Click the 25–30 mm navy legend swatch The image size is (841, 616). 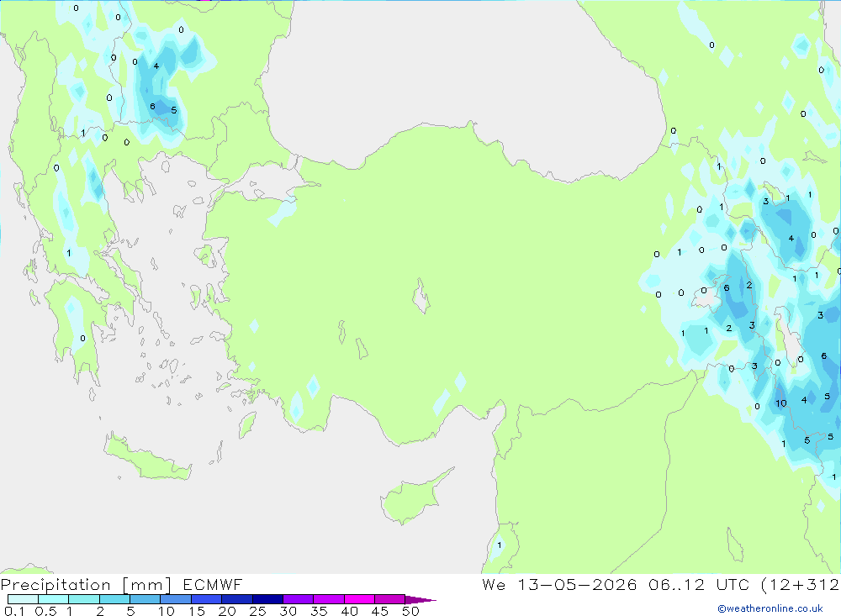(x=267, y=599)
